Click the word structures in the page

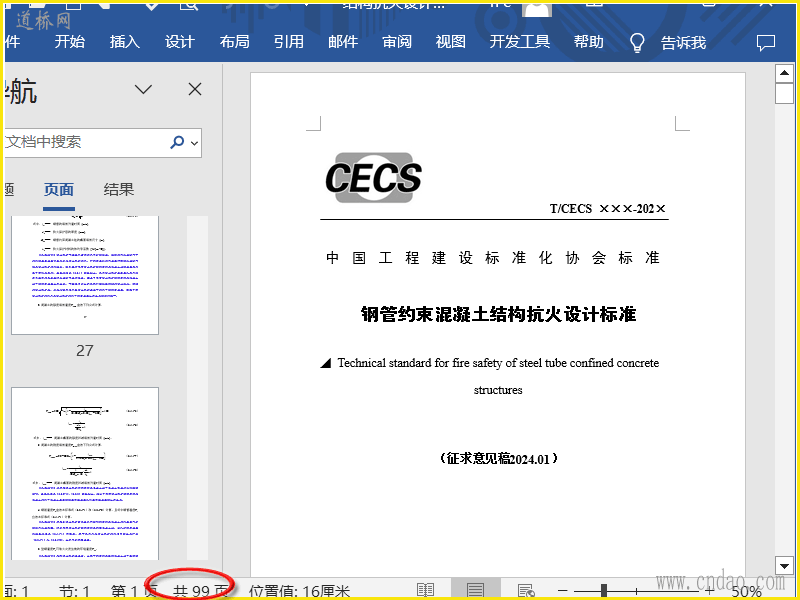point(498,390)
